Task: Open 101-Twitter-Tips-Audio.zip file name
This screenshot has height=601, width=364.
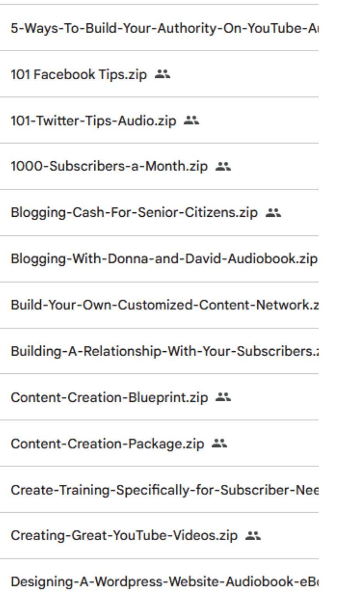Action: pyautogui.click(x=93, y=121)
